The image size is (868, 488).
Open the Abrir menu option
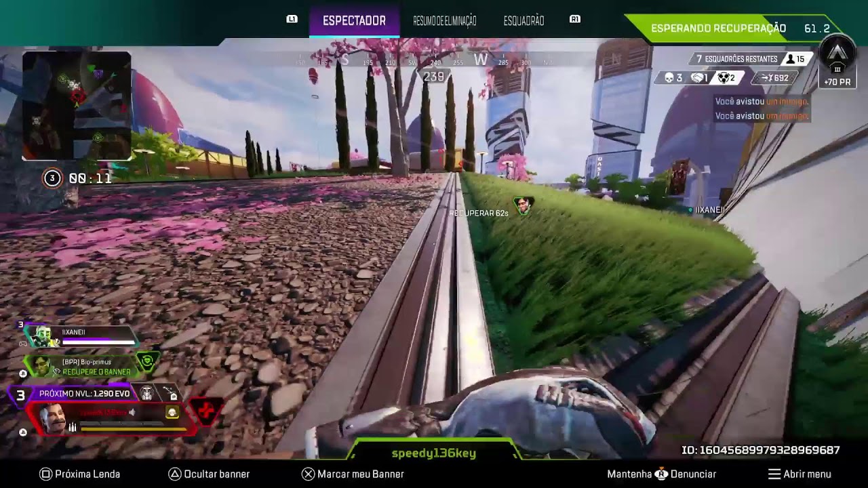pyautogui.click(x=800, y=474)
